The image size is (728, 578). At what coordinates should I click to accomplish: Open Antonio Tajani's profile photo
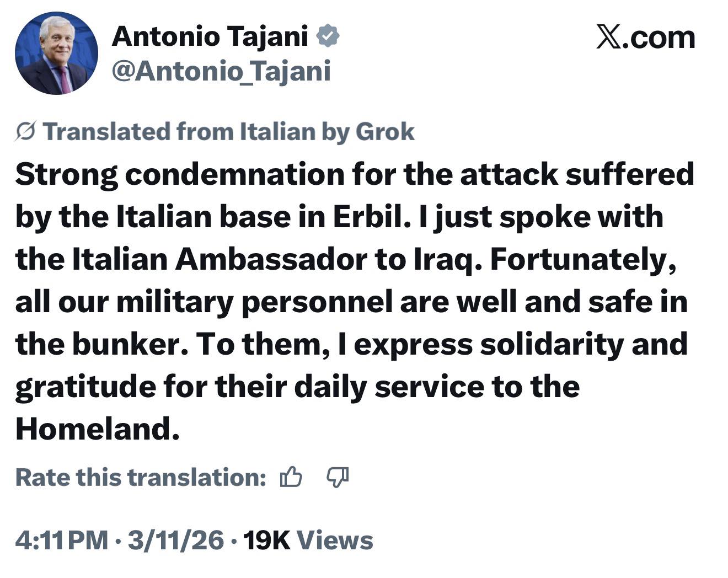tap(56, 53)
